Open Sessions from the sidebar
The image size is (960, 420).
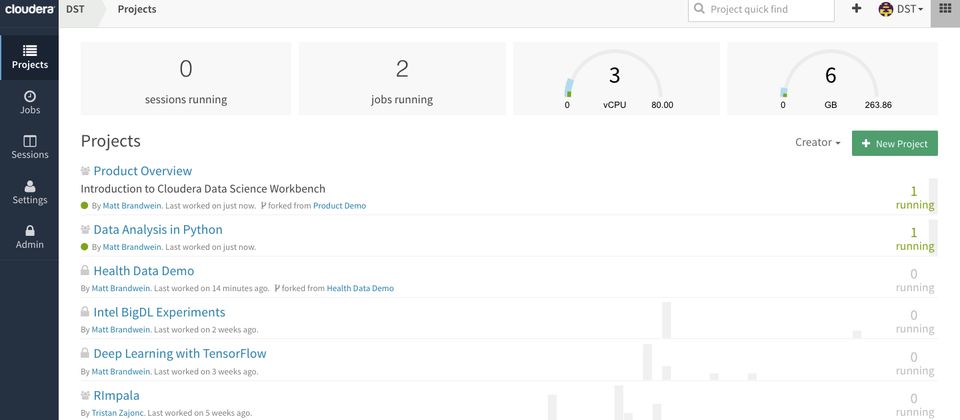(29, 147)
